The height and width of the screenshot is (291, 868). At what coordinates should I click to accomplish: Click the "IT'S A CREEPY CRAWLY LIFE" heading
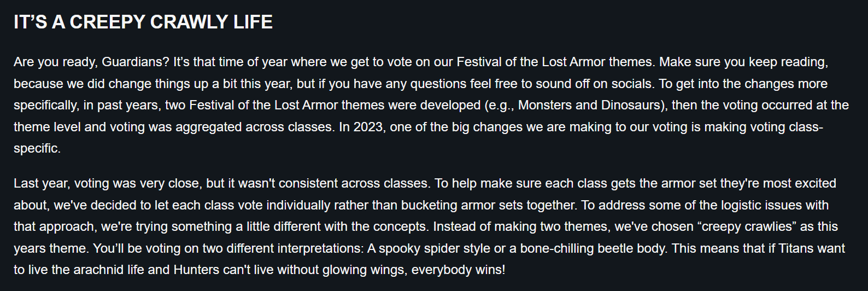click(x=143, y=22)
